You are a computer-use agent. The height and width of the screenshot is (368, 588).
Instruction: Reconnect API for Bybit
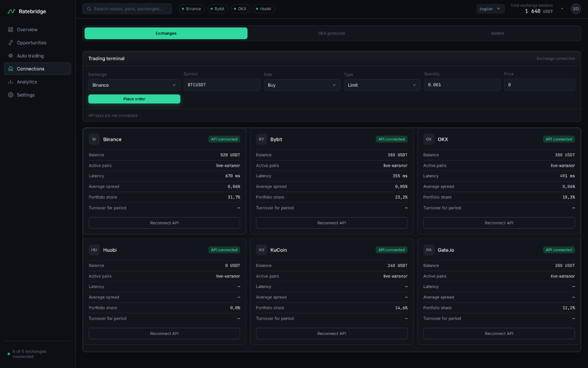[331, 223]
